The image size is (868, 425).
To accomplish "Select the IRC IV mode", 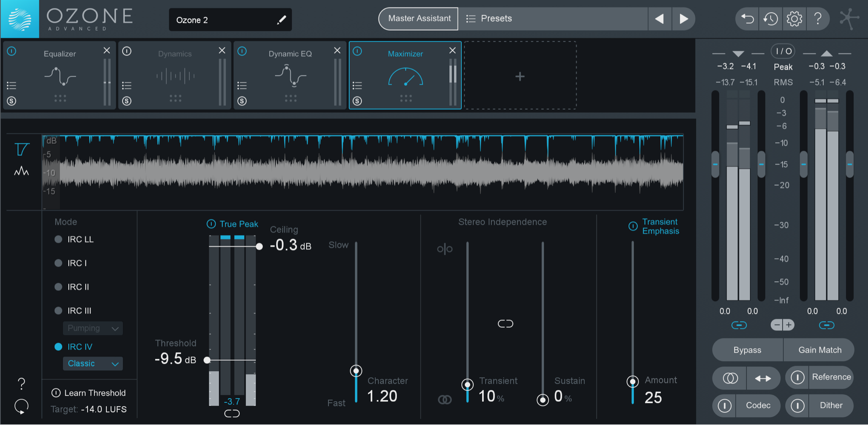I will (58, 347).
